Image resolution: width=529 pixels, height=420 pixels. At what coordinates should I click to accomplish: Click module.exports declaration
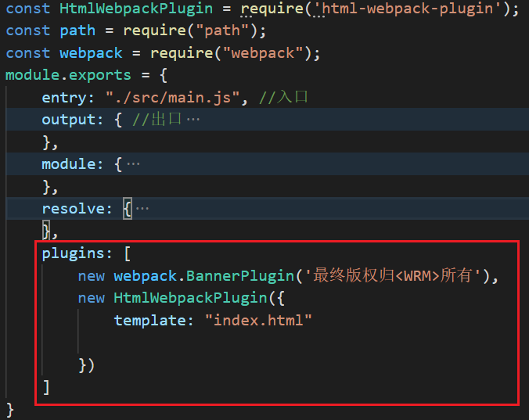(68, 75)
